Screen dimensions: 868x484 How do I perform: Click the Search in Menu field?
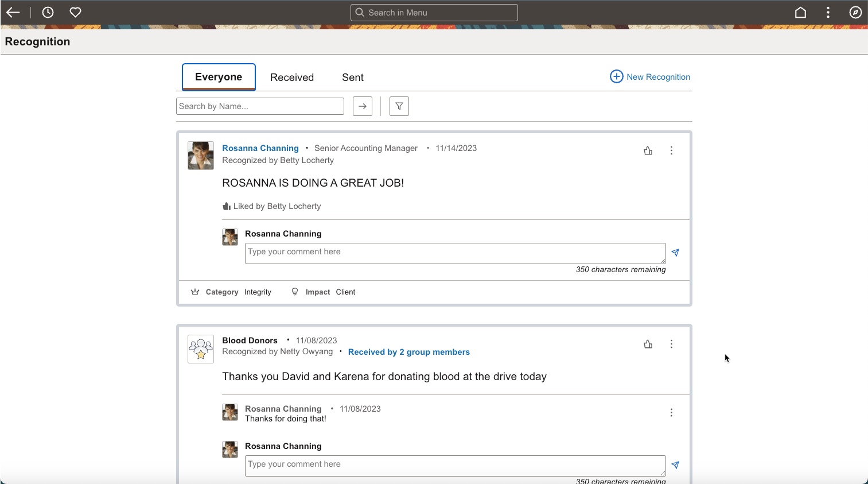tap(434, 13)
